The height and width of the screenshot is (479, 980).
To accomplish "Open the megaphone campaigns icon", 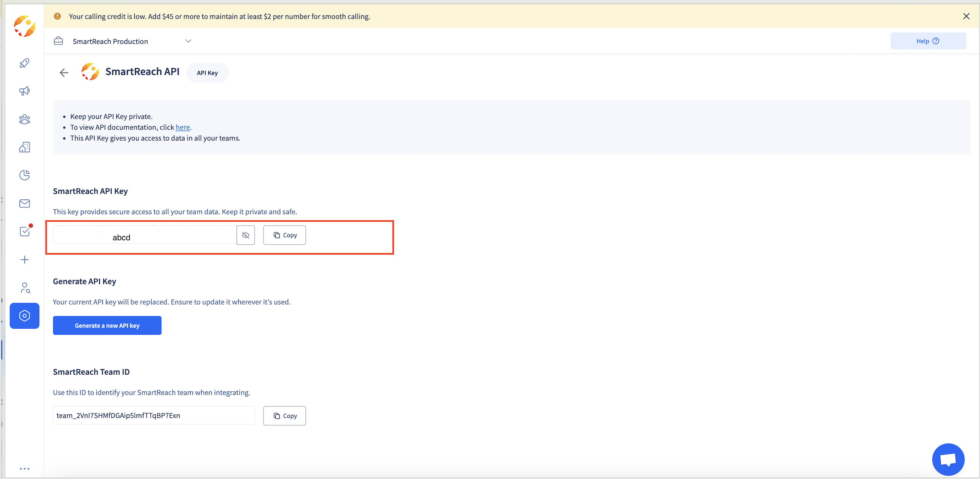I will (x=25, y=91).
